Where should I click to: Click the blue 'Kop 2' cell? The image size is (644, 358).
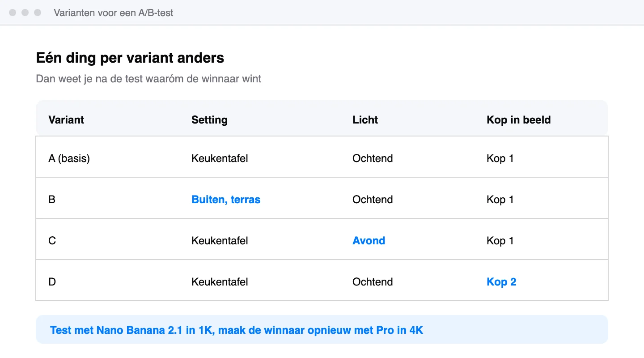click(x=501, y=282)
